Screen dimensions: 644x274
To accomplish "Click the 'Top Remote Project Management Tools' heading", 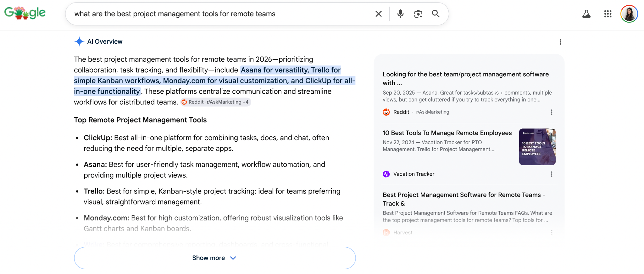I will [140, 120].
